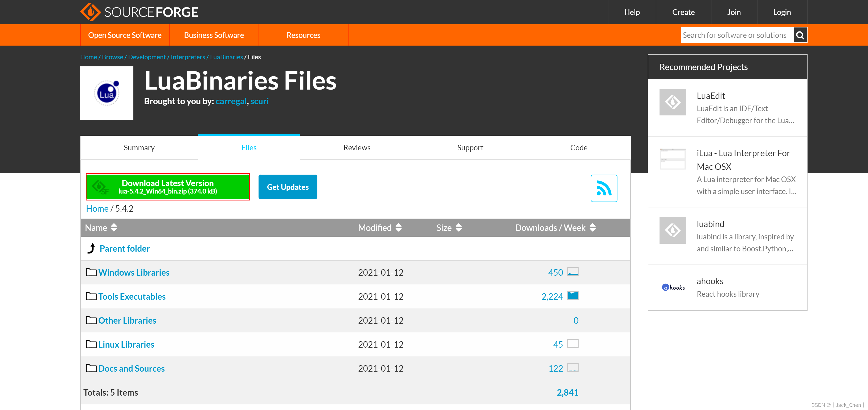Open the Support tab

pyautogui.click(x=470, y=147)
